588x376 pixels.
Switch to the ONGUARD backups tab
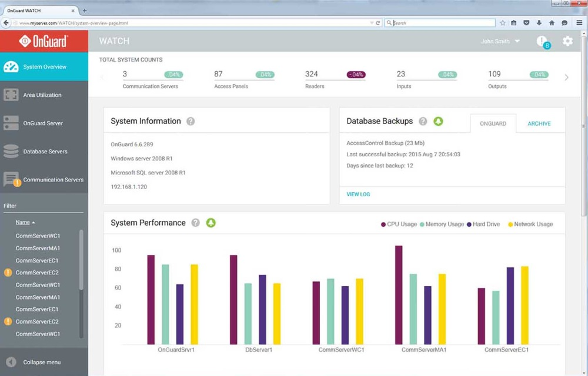(x=493, y=123)
